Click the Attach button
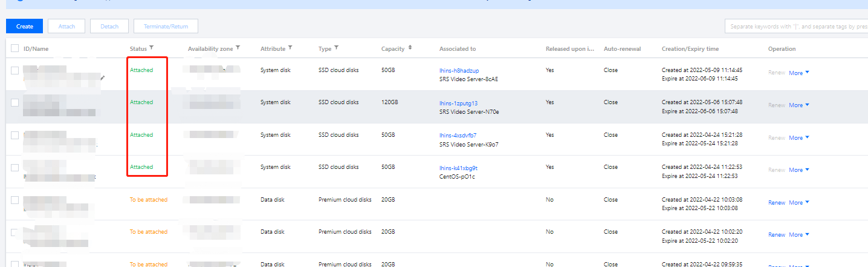 coord(66,26)
